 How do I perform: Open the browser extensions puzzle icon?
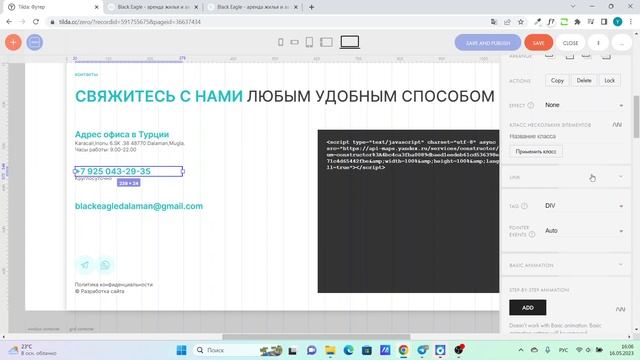[x=577, y=22]
